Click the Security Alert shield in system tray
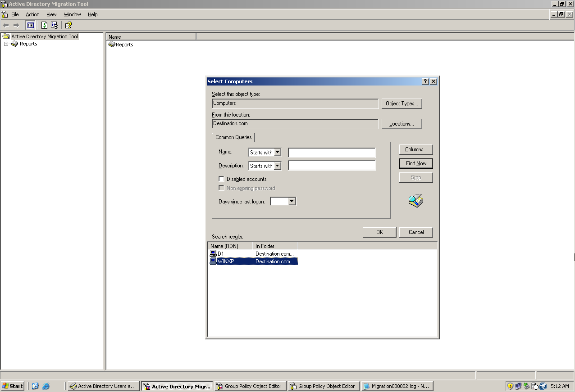The width and height of the screenshot is (575, 392). pos(510,386)
